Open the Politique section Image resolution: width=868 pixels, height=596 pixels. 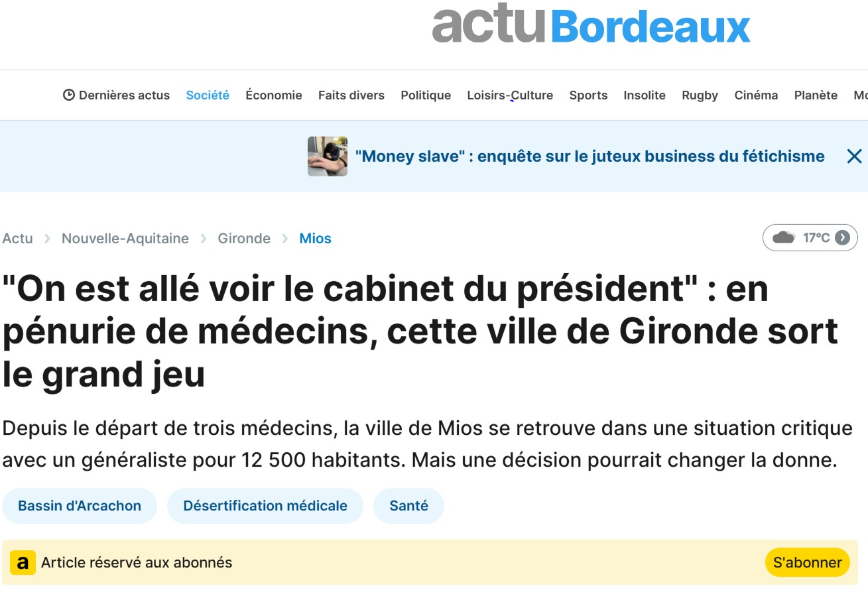426,95
